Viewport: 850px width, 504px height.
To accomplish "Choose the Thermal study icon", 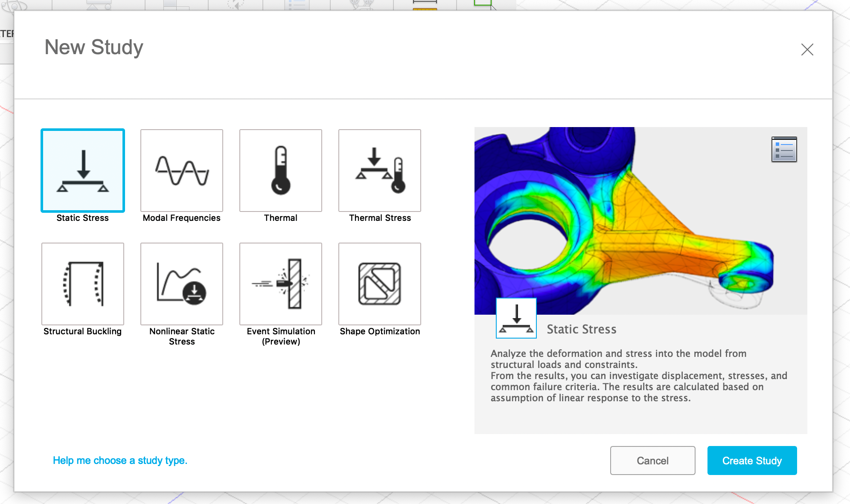I will (x=280, y=171).
